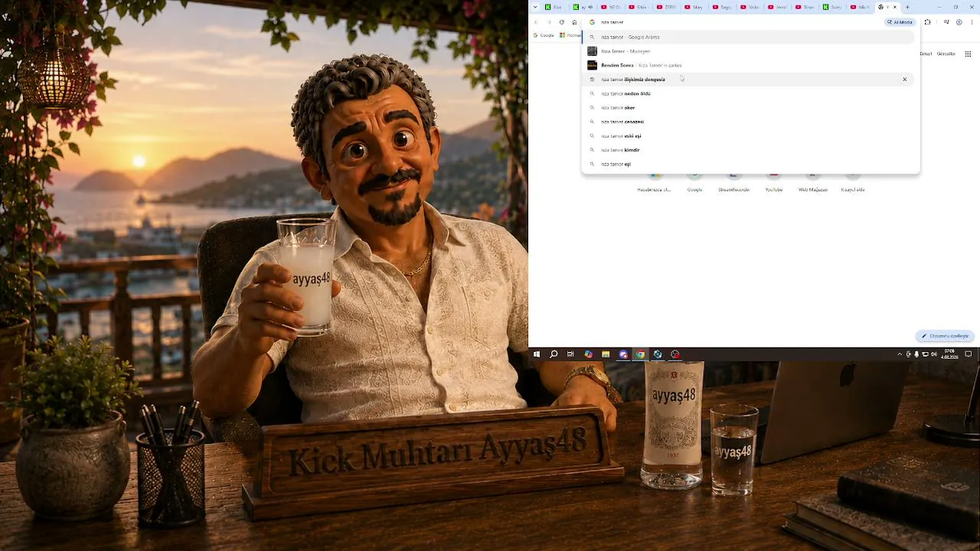The image size is (980, 551).
Task: Switch to the 'Suey' Kick tab
Action: [834, 7]
